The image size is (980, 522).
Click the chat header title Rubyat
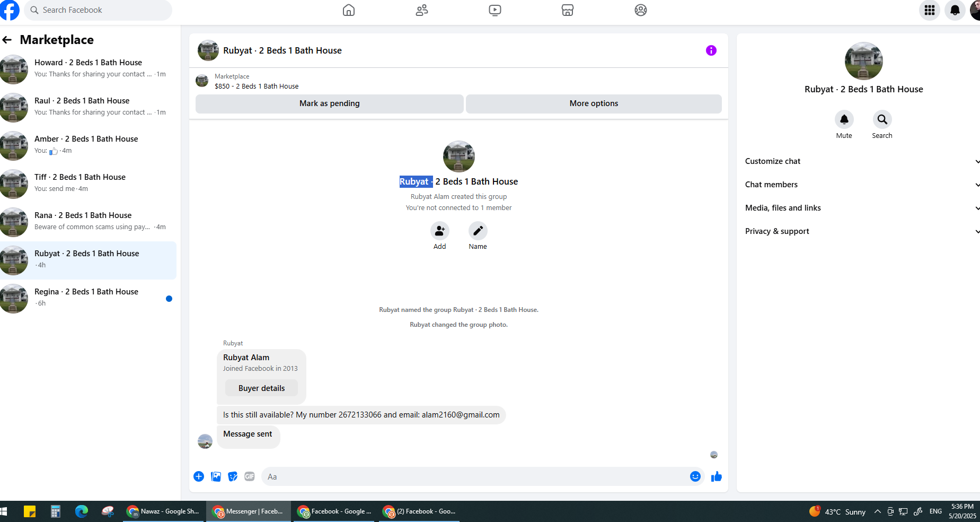coord(282,50)
